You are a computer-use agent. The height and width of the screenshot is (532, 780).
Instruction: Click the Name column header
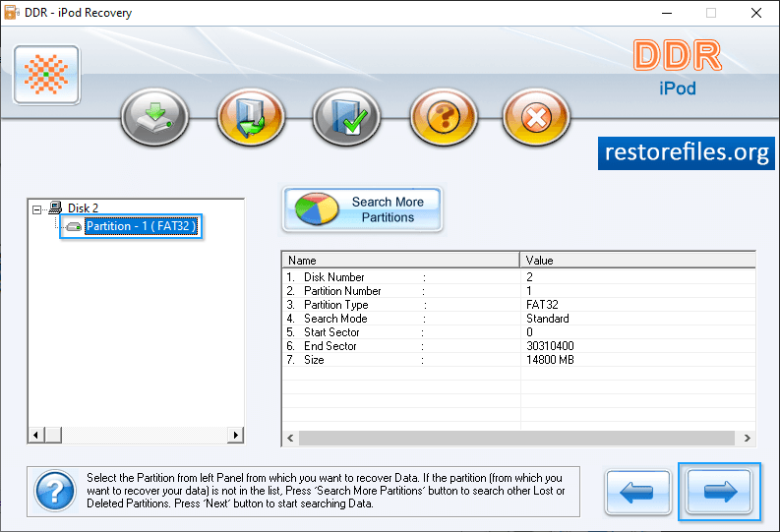[401, 260]
